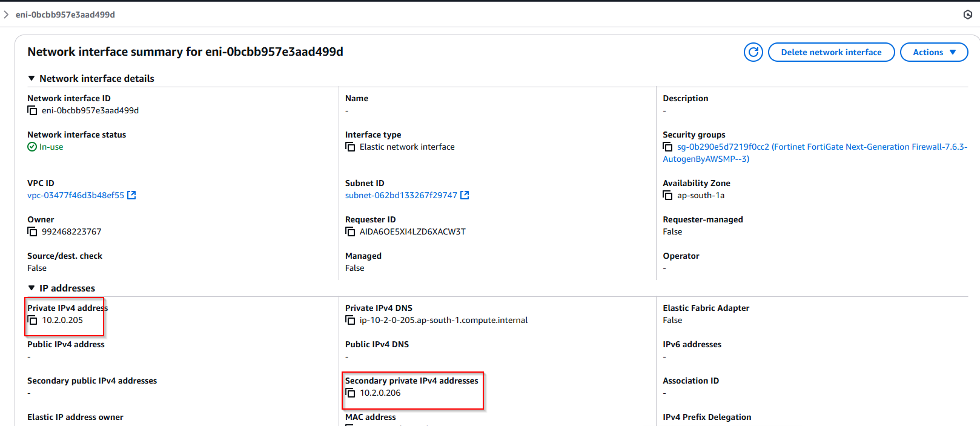Select the text eni-0bcbb957e3aad499d under Network interface ID

tap(90, 110)
